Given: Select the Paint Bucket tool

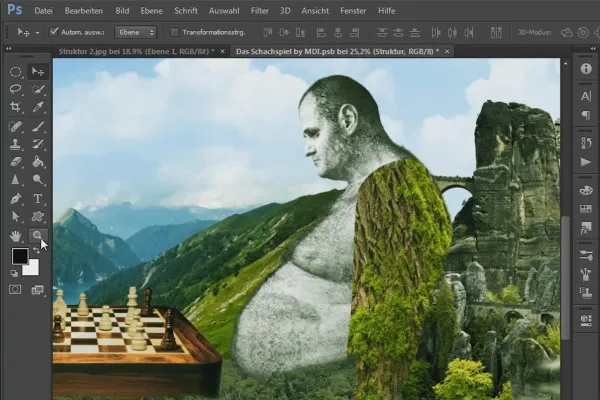Looking at the screenshot, I should click(38, 162).
